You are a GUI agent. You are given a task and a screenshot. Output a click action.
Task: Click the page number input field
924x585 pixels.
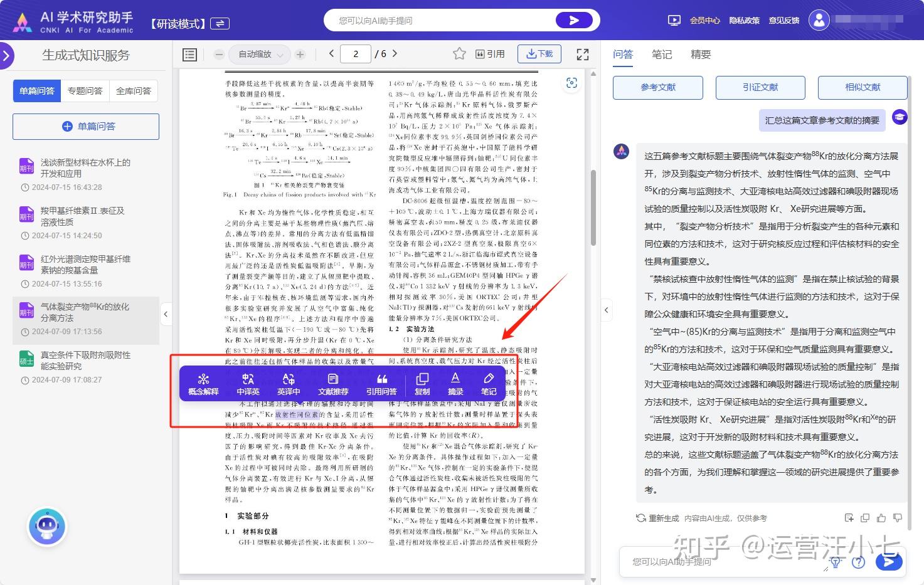click(x=356, y=54)
